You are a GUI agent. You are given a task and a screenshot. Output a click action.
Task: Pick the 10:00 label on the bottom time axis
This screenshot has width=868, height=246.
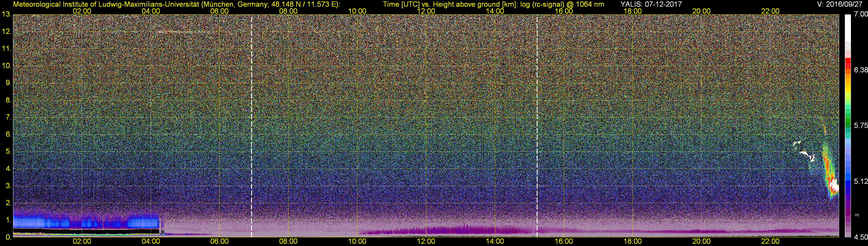coord(357,242)
